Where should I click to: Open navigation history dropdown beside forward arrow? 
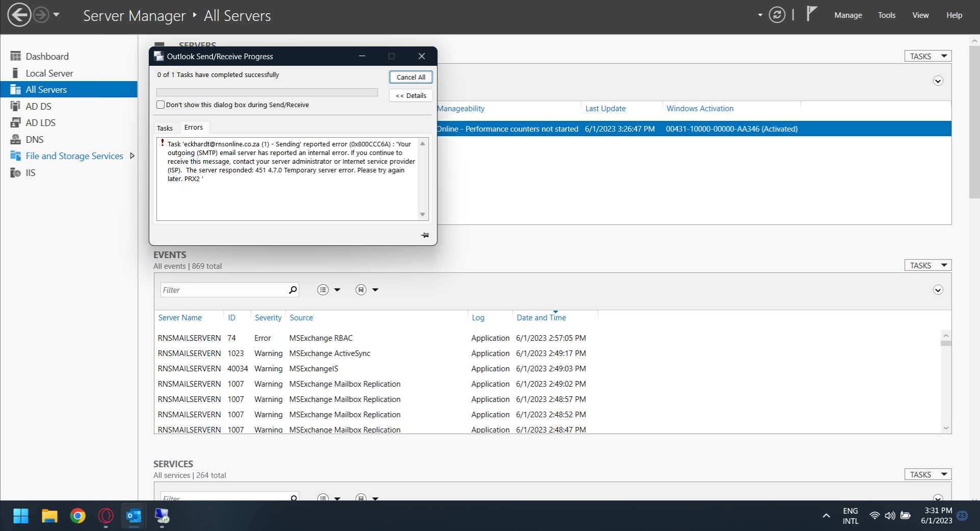(57, 15)
